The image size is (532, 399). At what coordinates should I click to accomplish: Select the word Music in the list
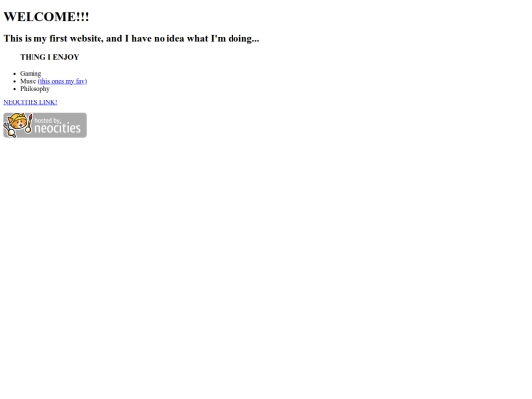coord(29,81)
